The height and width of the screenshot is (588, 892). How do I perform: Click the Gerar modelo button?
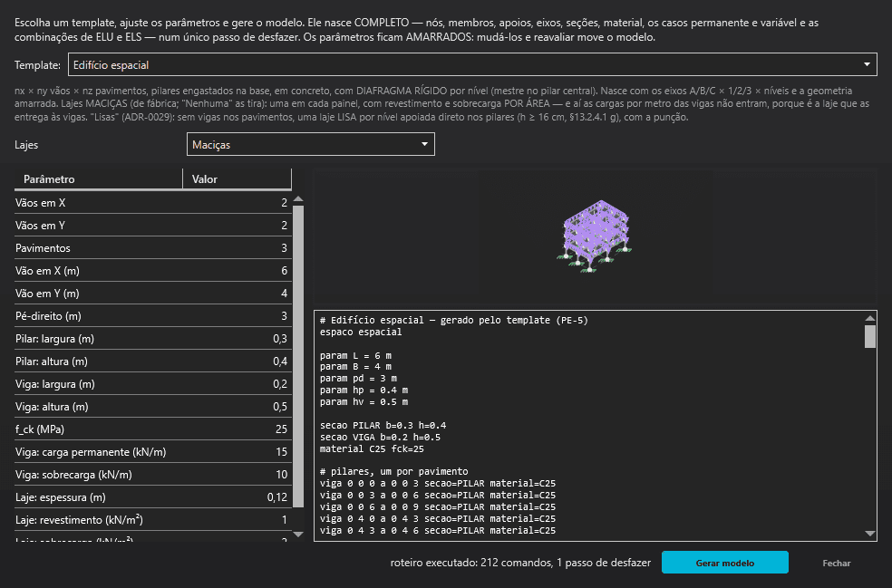(725, 563)
